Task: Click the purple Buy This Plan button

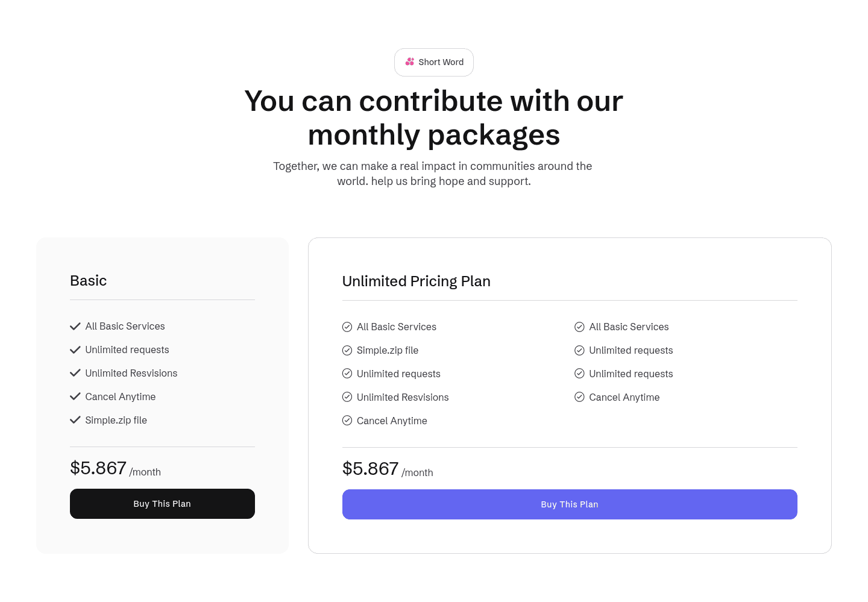Action: pos(570,504)
